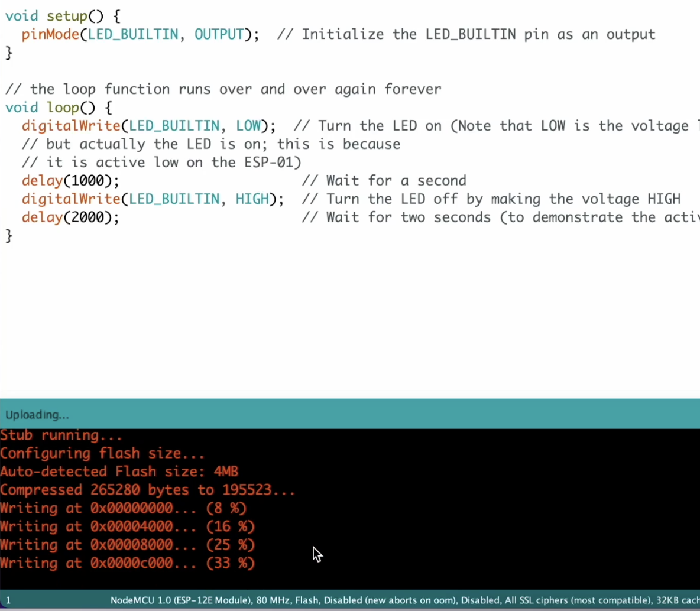Click the 'Stub running...' console line
Viewport: 700px width, 611px height.
click(61, 435)
